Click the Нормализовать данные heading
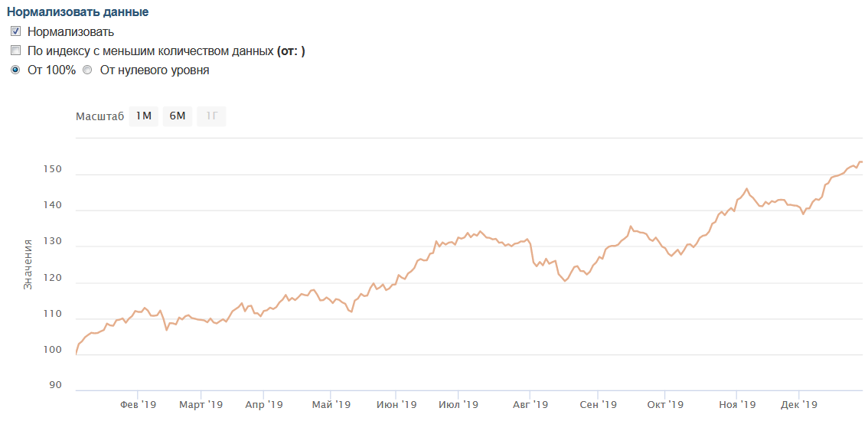The height and width of the screenshot is (421, 868). pyautogui.click(x=77, y=12)
